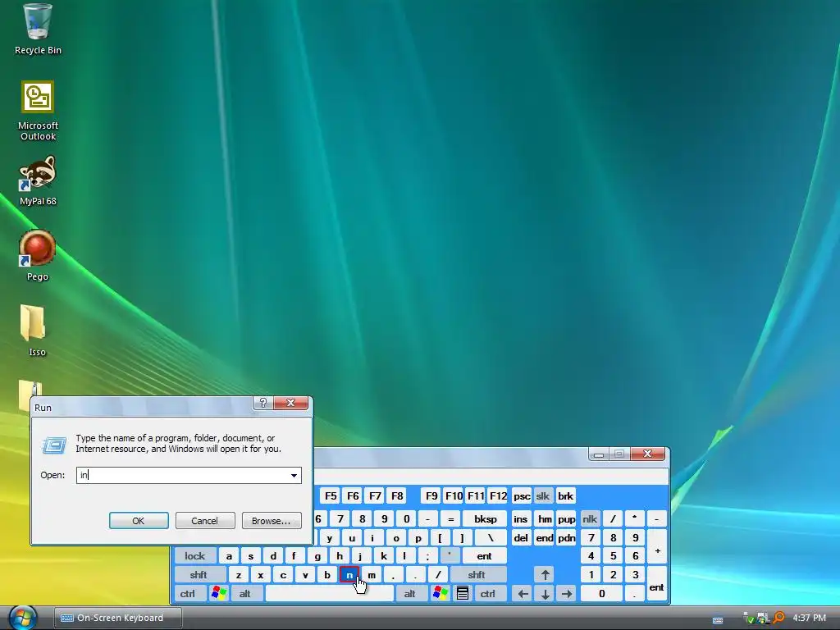The image size is (840, 630).
Task: Switch to On-Screen Keyboard taskbar button
Action: click(118, 618)
